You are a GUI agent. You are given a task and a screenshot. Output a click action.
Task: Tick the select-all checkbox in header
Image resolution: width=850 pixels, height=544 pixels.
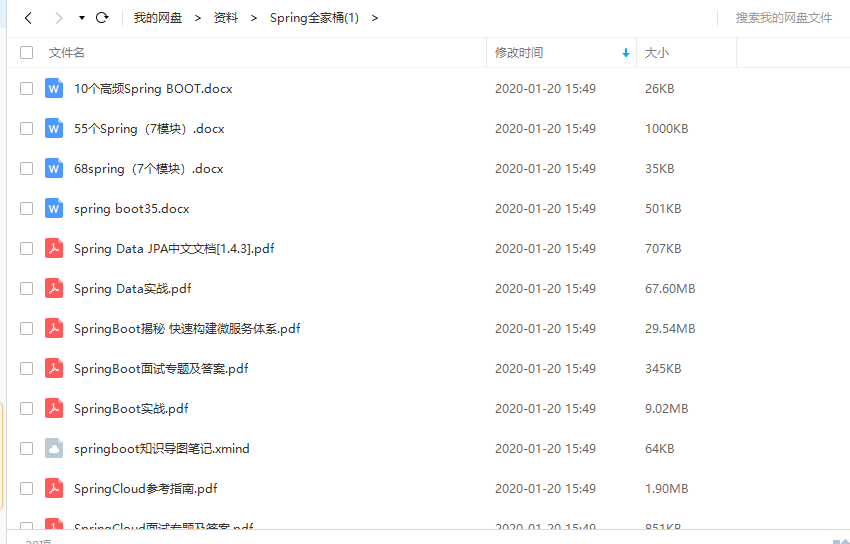26,53
